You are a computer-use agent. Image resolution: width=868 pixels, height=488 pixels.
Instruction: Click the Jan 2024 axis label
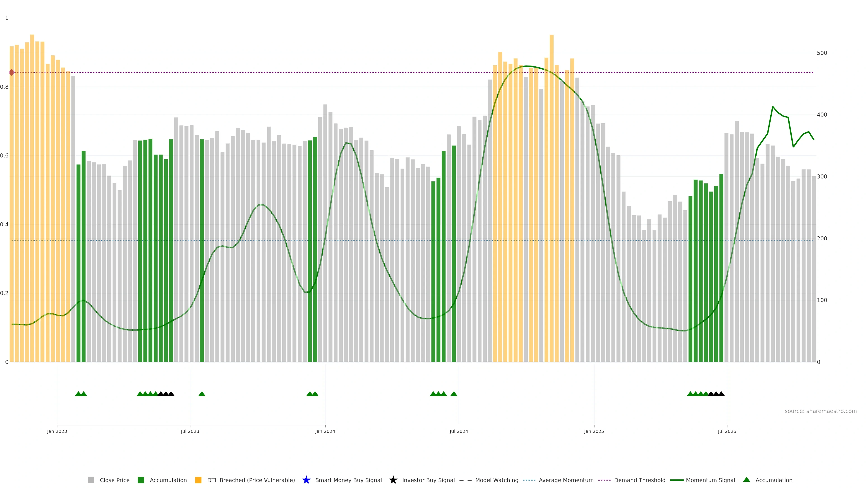coord(325,431)
